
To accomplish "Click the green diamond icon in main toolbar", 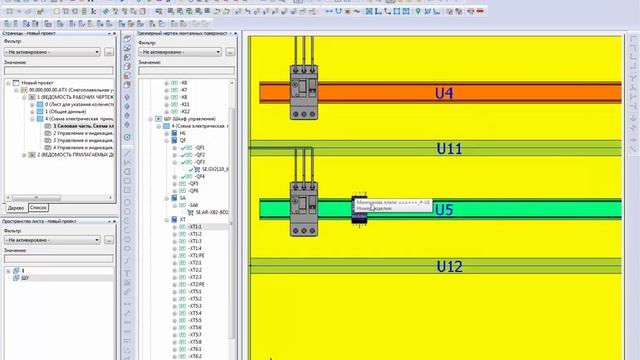I will click(106, 11).
